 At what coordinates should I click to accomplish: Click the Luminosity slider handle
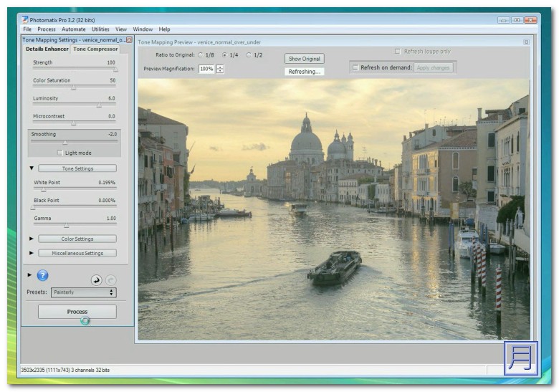tap(99, 106)
